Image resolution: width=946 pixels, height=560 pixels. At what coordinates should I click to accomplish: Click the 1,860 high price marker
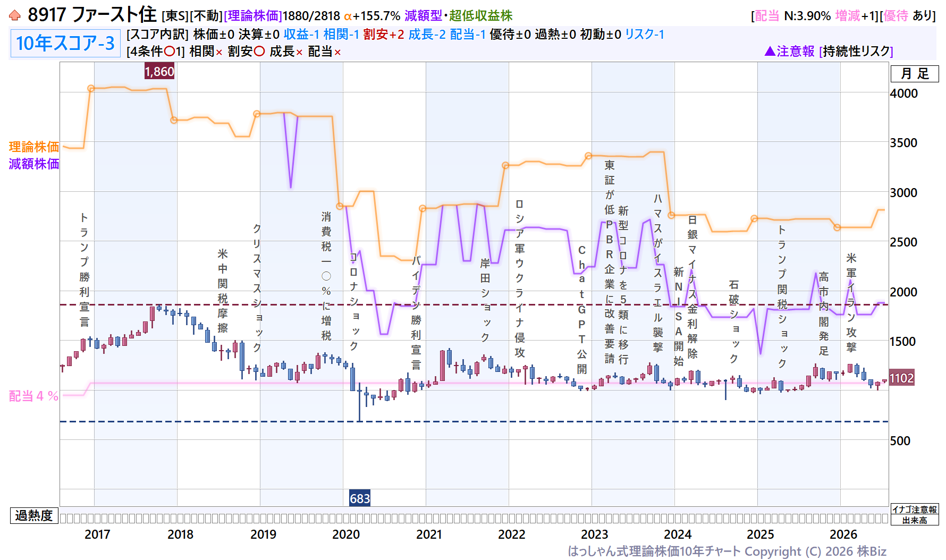[x=159, y=71]
